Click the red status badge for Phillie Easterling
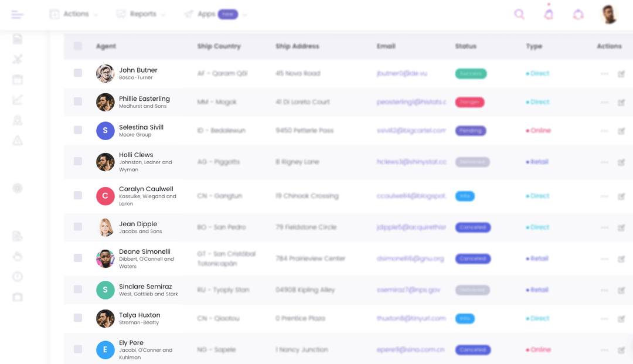Screen dimensions: 633x364 click(x=469, y=102)
